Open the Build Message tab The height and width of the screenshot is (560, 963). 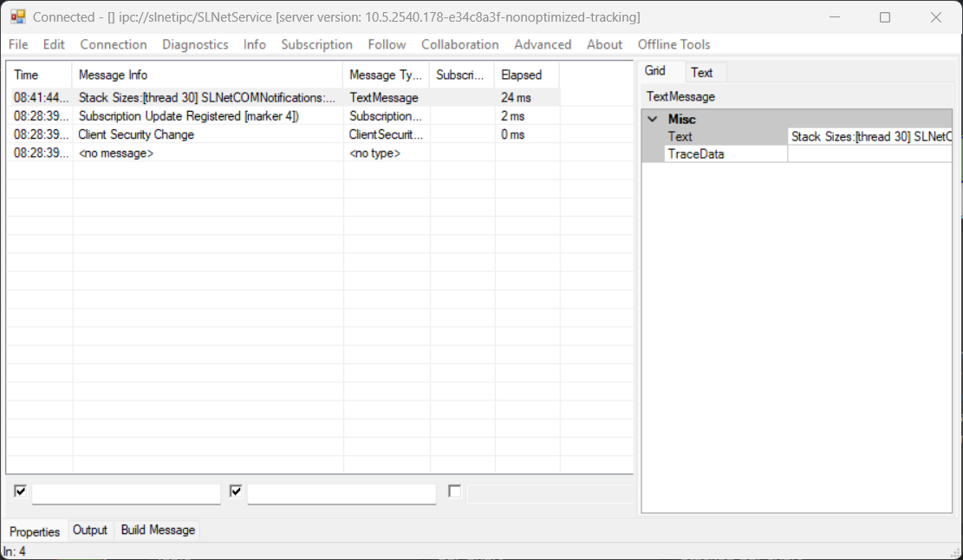(x=158, y=530)
